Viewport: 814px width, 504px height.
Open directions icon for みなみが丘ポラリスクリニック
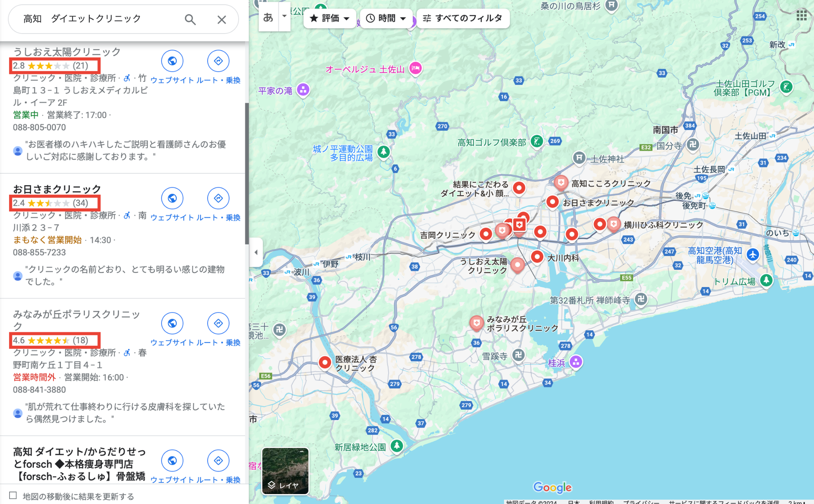coord(218,323)
